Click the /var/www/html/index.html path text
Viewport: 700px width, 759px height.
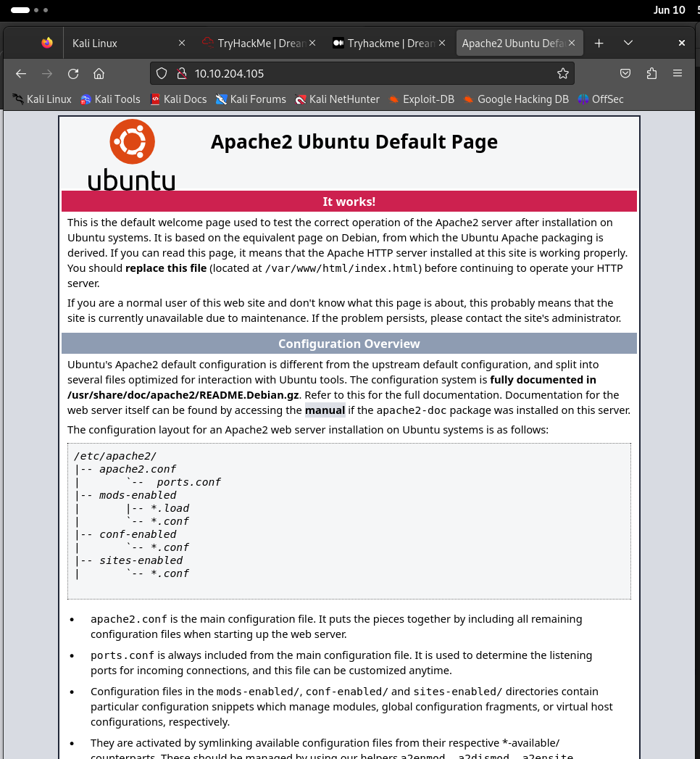(x=341, y=268)
